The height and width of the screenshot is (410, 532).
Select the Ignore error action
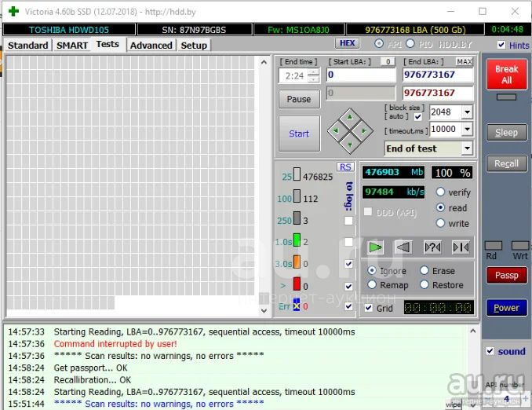pos(372,270)
